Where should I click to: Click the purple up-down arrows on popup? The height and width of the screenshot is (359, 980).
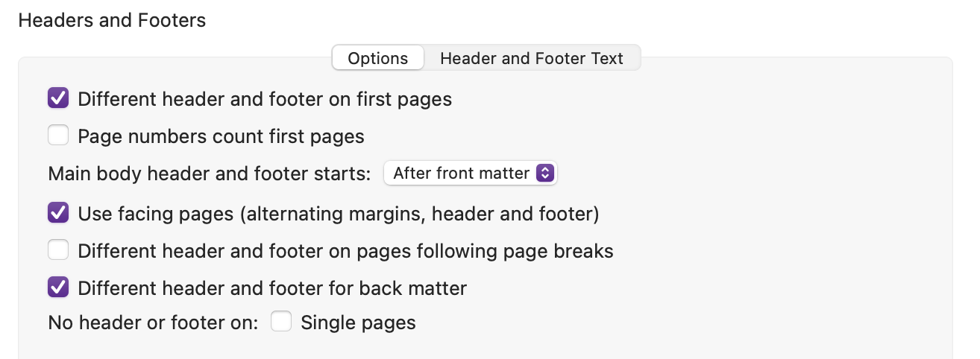pos(546,174)
